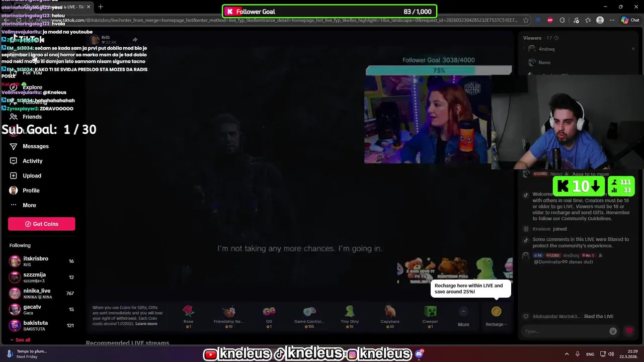This screenshot has width=644, height=362.
Task: Open ninika_live in the Following list
Action: coord(41,293)
